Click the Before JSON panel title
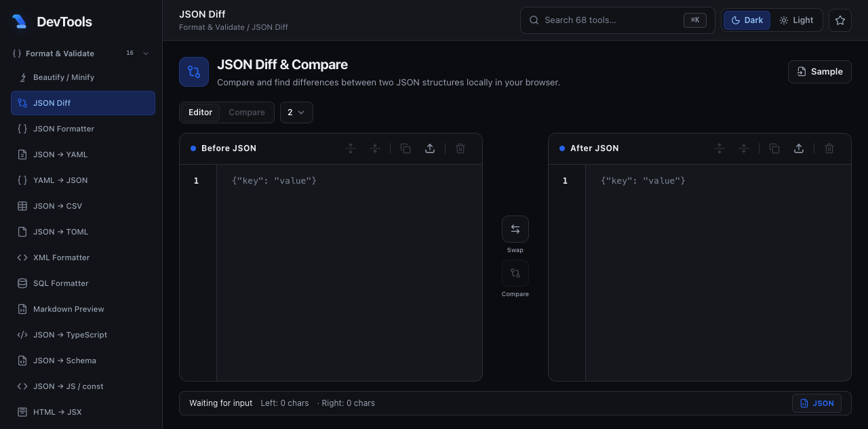Viewport: 868px width, 429px height. pyautogui.click(x=229, y=148)
